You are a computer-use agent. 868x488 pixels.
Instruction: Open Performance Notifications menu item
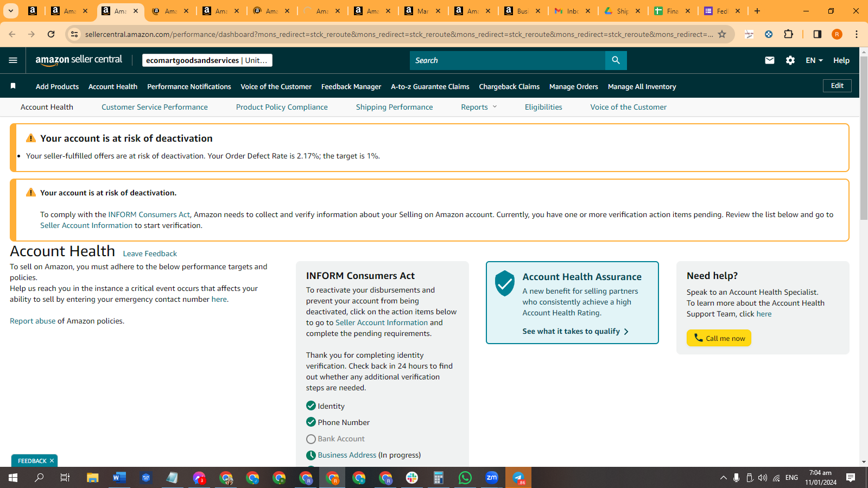[189, 86]
